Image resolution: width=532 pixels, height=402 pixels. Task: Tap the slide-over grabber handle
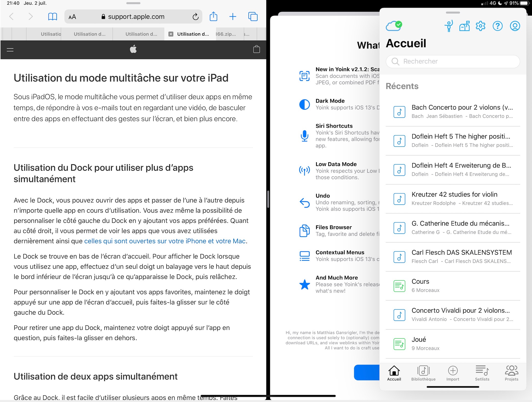pos(453,13)
